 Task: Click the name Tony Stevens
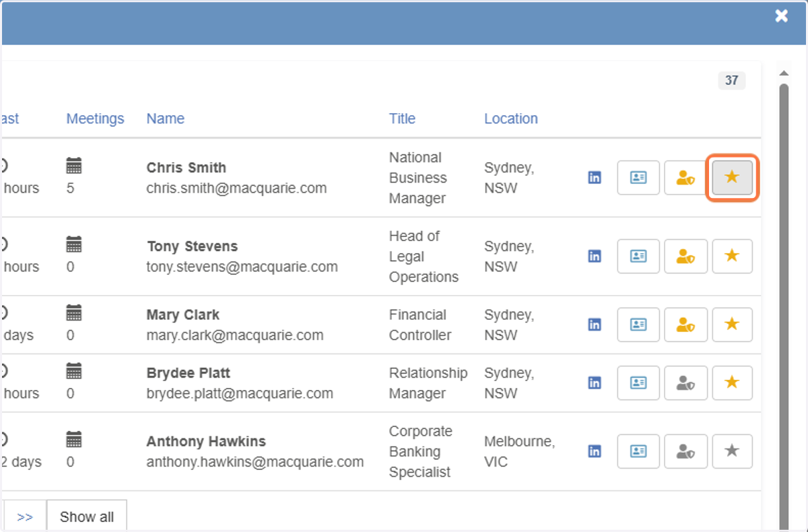tap(193, 246)
